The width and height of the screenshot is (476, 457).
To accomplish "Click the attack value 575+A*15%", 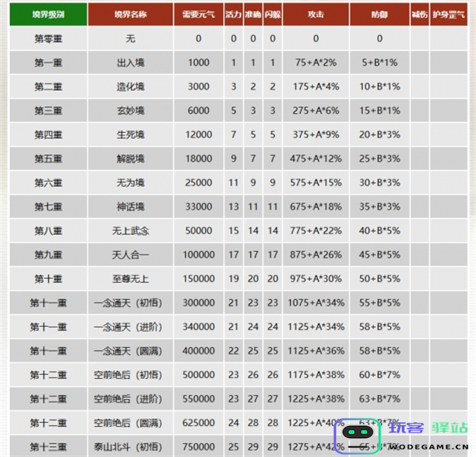I will 316,183.
